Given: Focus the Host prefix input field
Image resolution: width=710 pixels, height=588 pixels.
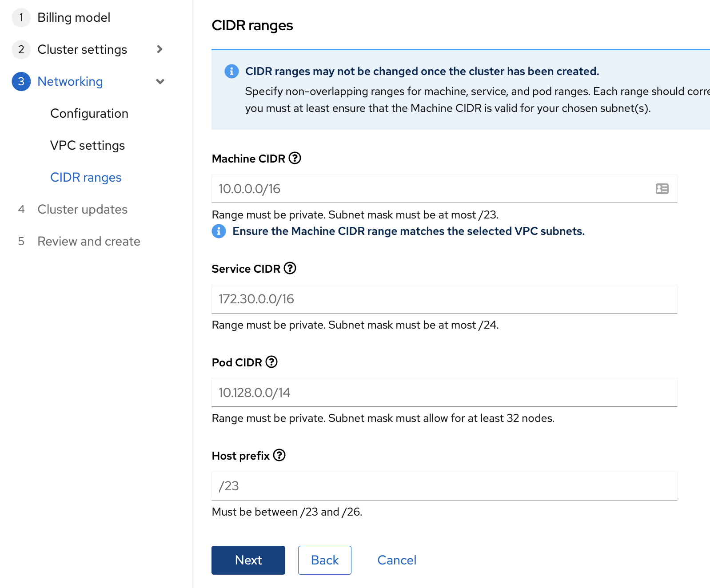Looking at the screenshot, I should 444,486.
